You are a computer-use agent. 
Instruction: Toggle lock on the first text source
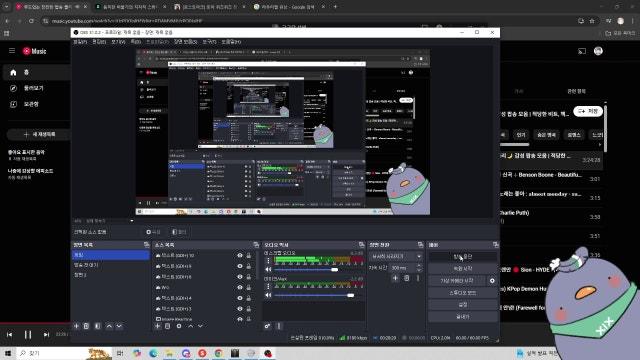click(x=249, y=256)
